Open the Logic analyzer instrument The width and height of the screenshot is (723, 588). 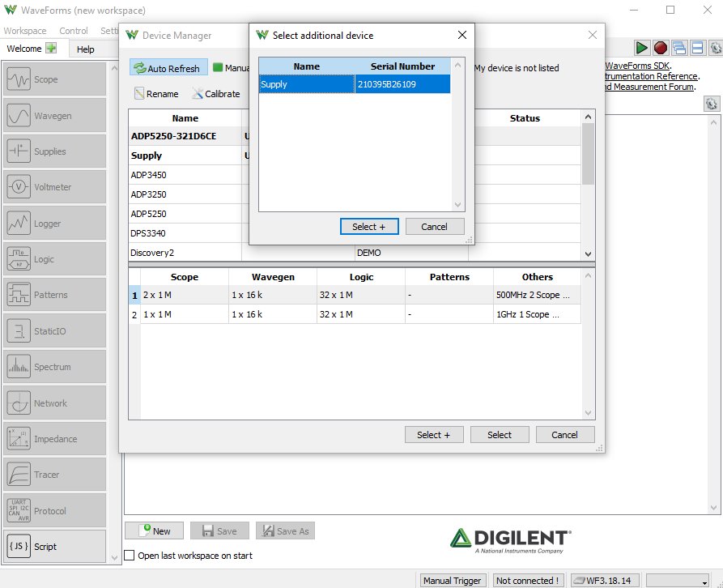coord(54,259)
